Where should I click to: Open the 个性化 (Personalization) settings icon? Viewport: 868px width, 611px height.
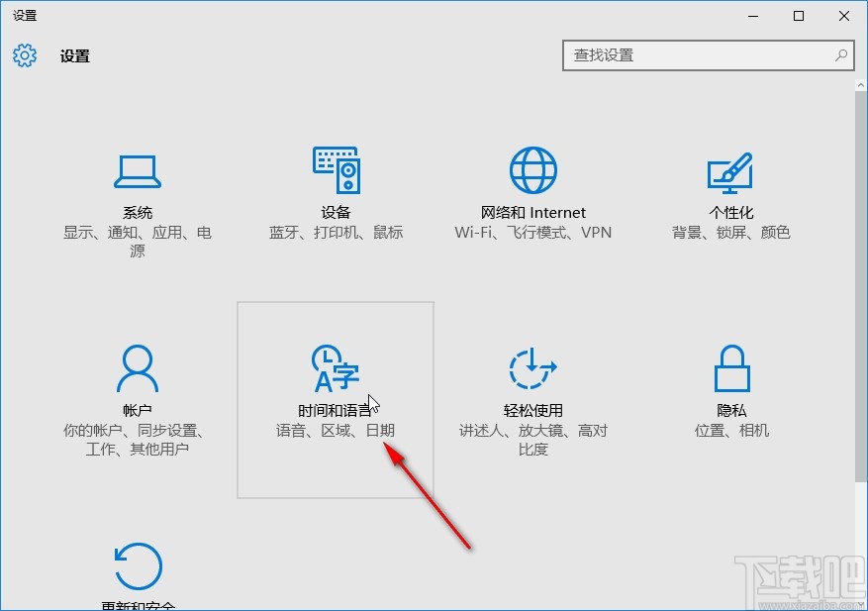[730, 170]
